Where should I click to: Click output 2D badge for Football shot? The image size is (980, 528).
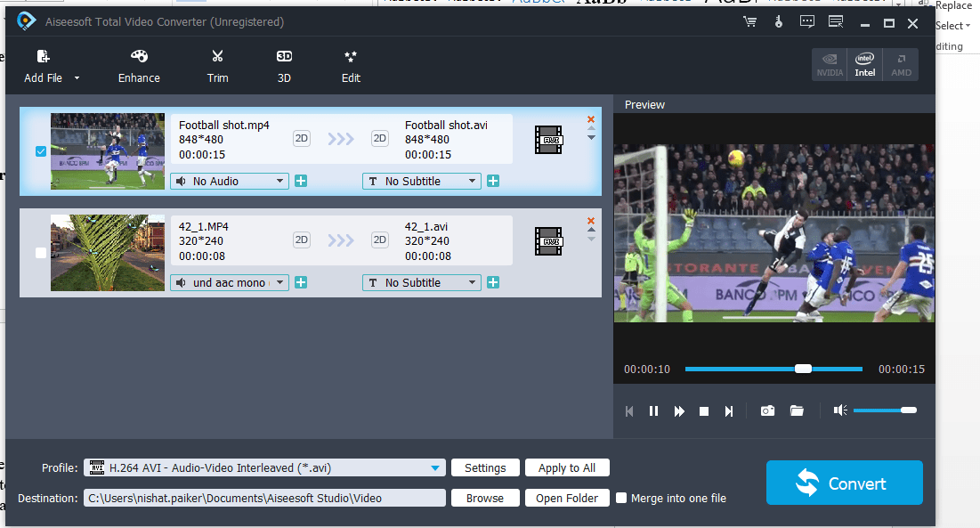pyautogui.click(x=379, y=138)
